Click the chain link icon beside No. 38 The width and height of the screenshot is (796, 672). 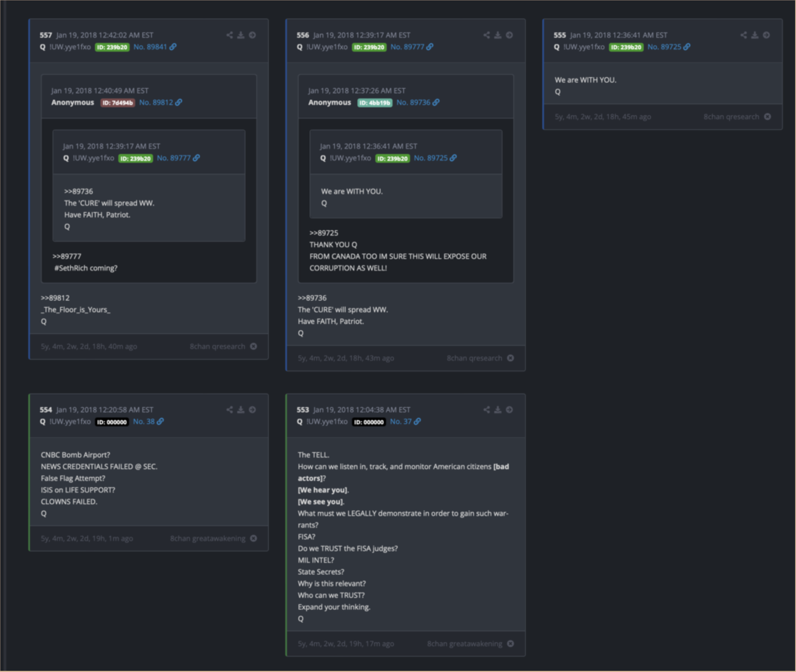160,421
